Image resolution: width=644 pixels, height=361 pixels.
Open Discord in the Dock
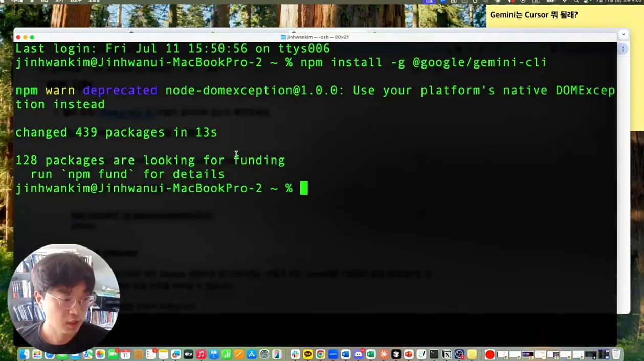[359, 354]
